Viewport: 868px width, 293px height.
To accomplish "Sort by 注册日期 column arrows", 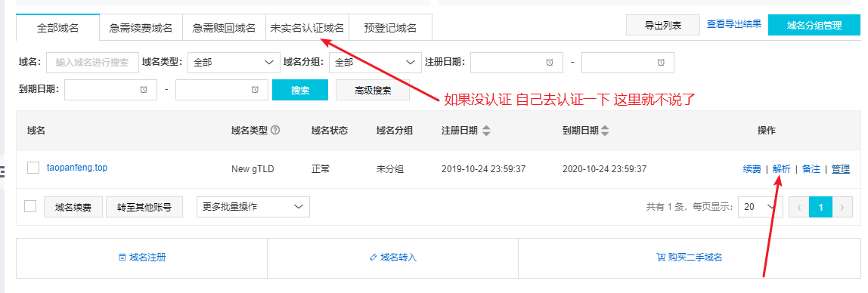I will pyautogui.click(x=486, y=131).
